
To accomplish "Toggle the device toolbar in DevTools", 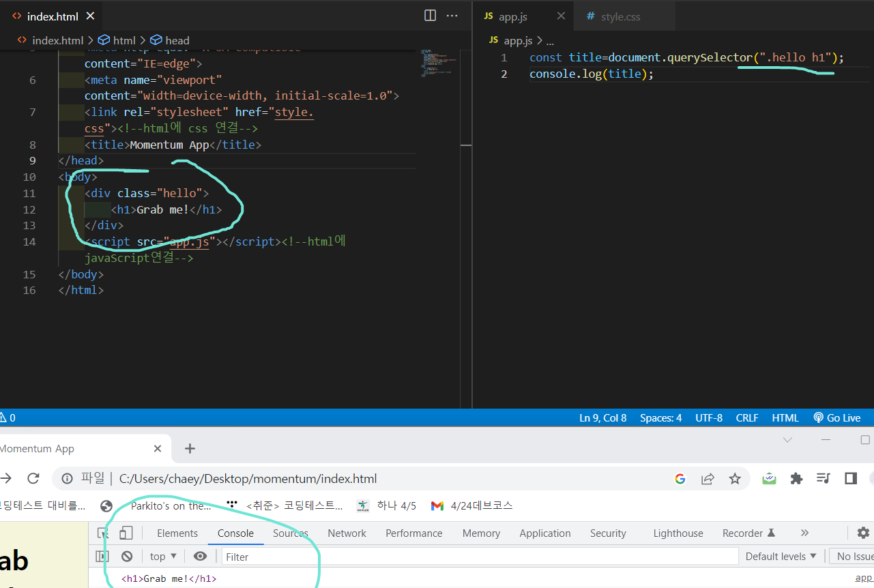I will click(x=126, y=533).
